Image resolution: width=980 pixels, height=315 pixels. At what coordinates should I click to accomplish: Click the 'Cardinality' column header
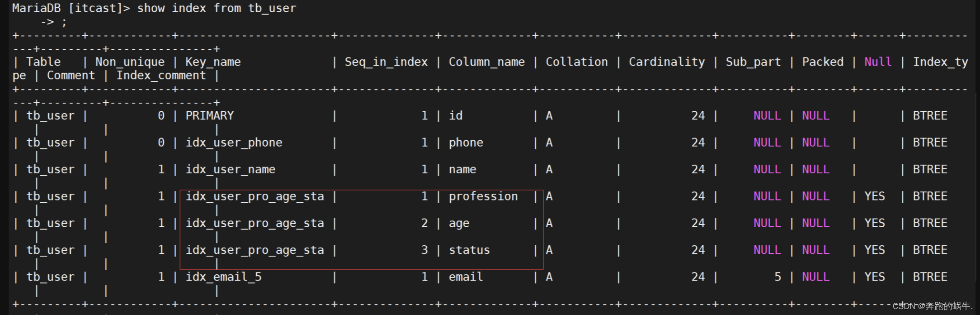point(666,62)
